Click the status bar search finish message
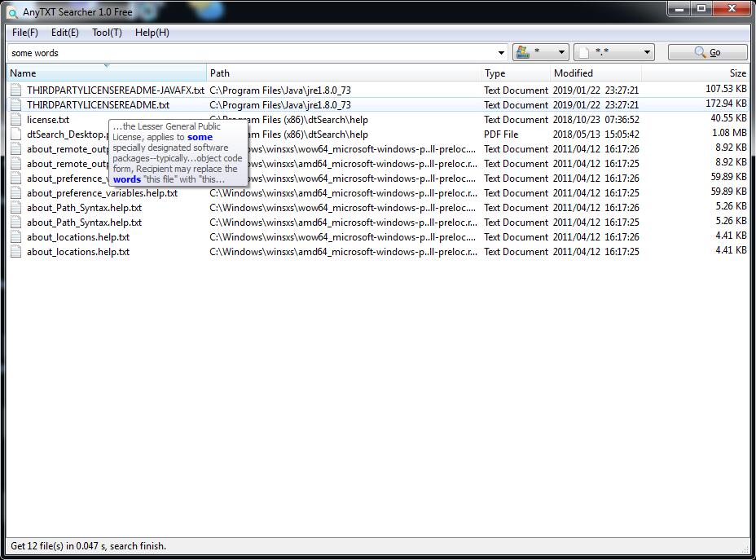 [88, 546]
